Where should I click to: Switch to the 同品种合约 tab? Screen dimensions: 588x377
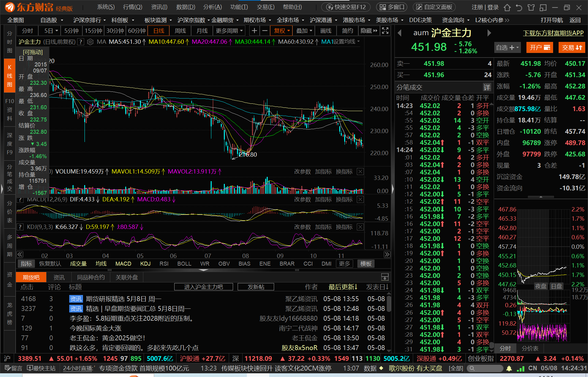[91, 277]
